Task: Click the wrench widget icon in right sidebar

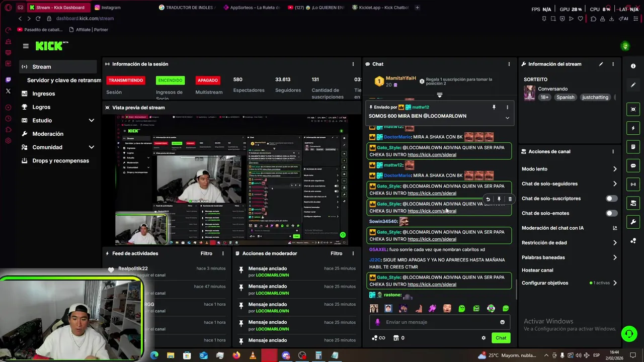Action: point(633,222)
